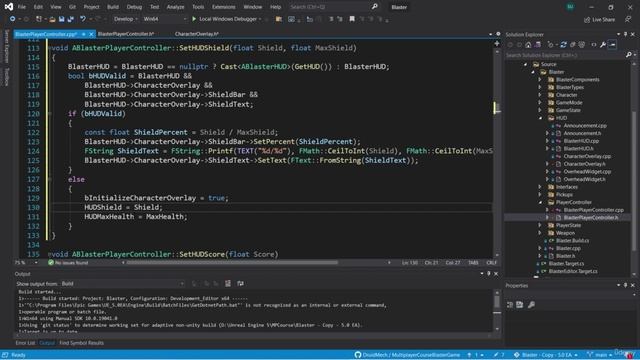Viewport: 640px width, 360px height.
Task: Collapse the HUD folder
Action: coord(540,118)
